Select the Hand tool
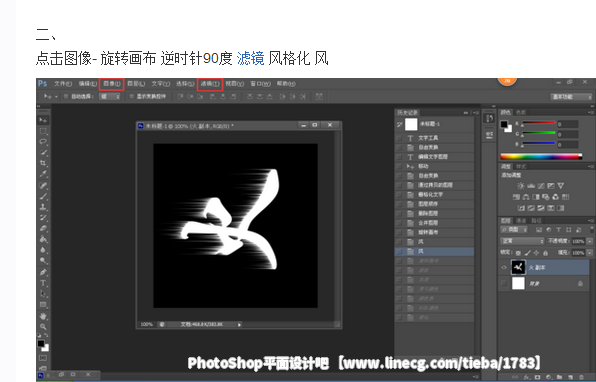 click(43, 316)
